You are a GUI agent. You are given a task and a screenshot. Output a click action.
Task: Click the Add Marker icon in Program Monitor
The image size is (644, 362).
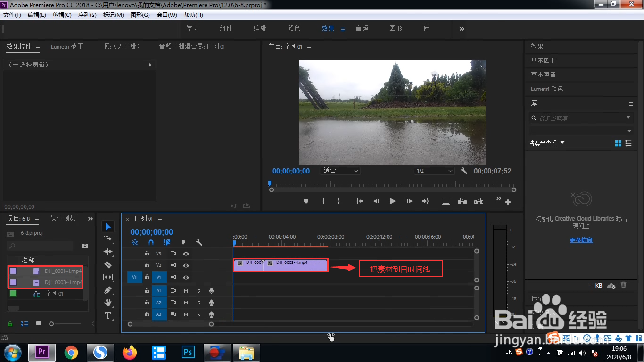click(x=306, y=201)
